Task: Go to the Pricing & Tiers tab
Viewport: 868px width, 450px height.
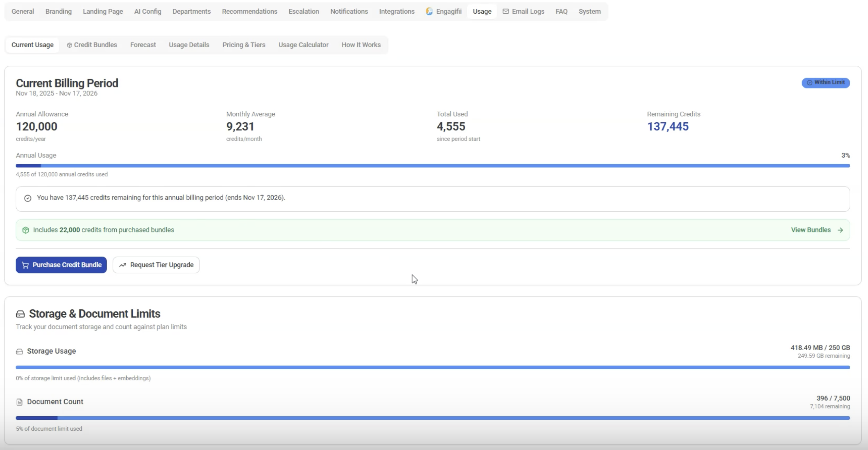Action: [x=244, y=45]
